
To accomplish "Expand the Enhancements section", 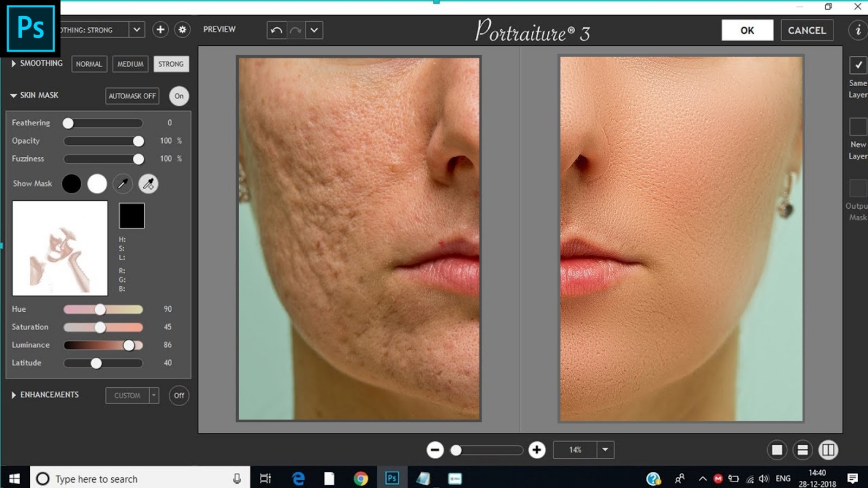I will [14, 395].
